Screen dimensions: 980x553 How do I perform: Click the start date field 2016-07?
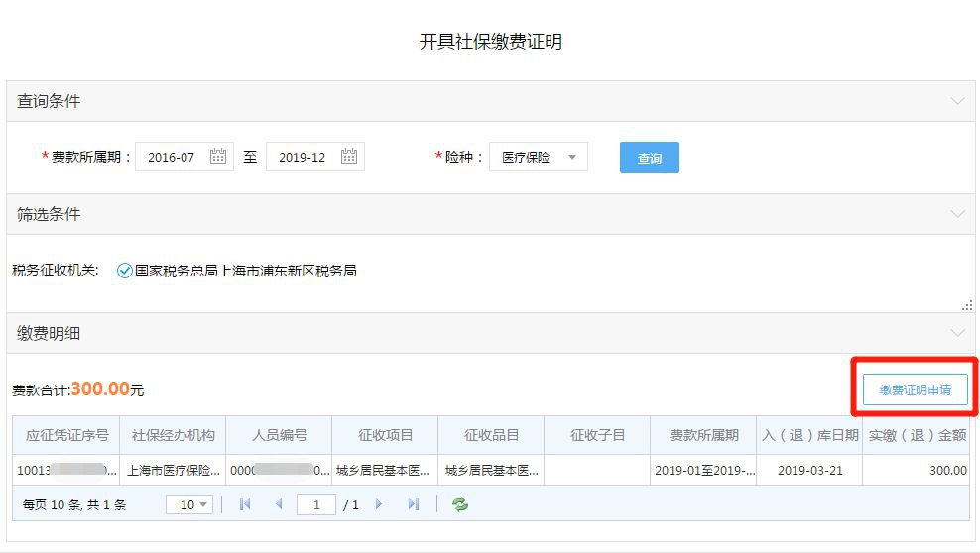coord(172,157)
